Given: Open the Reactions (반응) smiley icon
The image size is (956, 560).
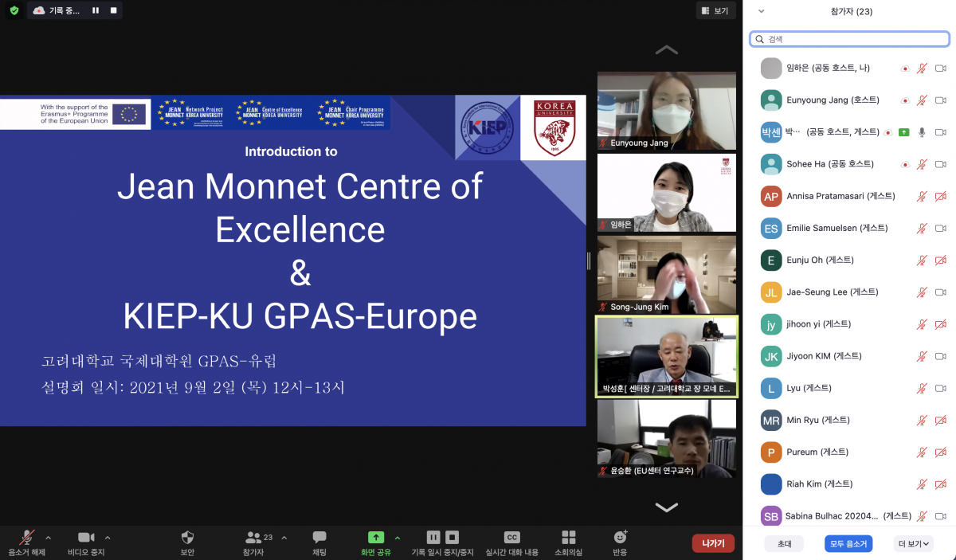Looking at the screenshot, I should (x=620, y=538).
